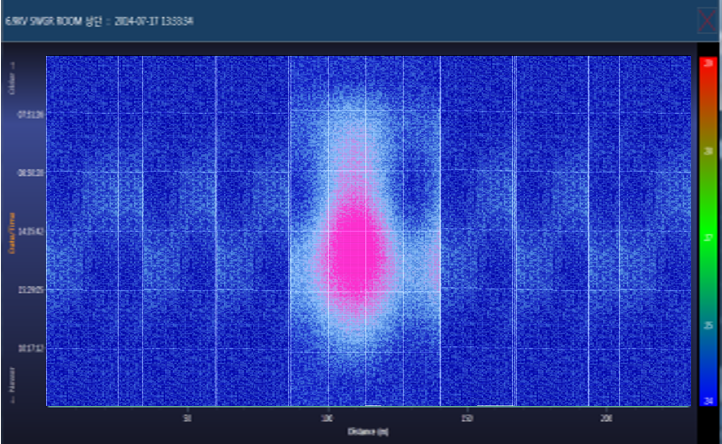Click the 21:29:05 time tick label
Viewport: 722px width, 444px height.
28,289
